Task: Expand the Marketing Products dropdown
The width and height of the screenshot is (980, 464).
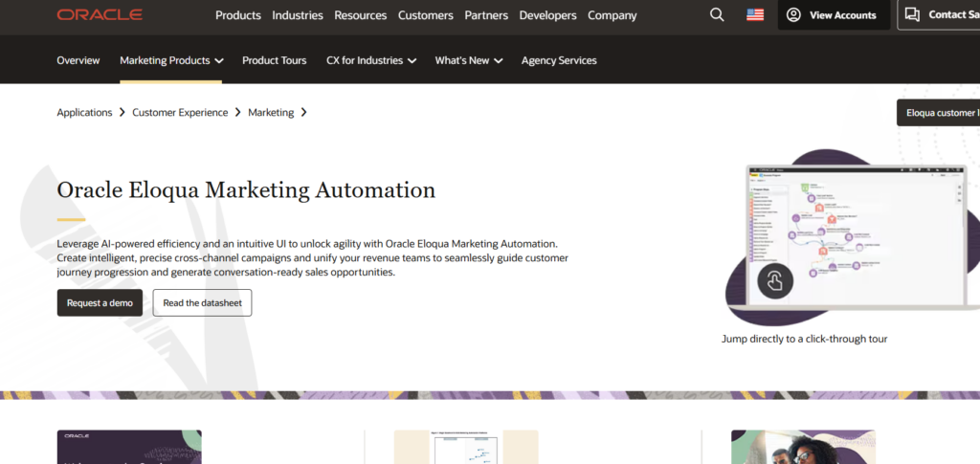Action: point(219,60)
